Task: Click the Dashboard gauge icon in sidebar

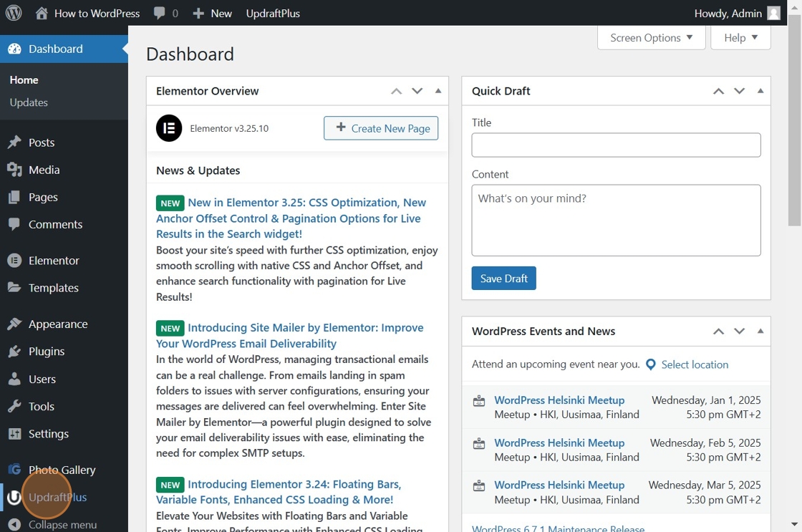Action: pyautogui.click(x=14, y=49)
